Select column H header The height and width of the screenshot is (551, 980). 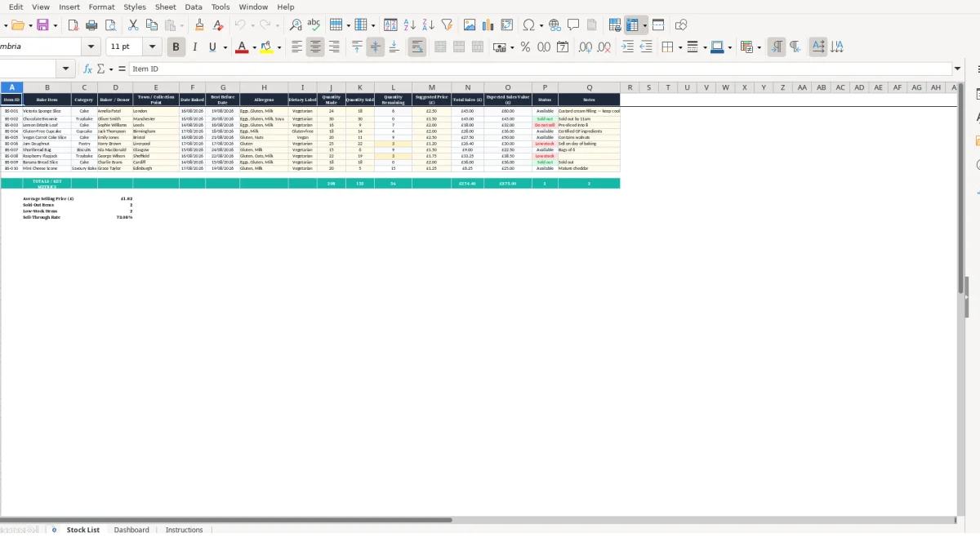pyautogui.click(x=264, y=87)
